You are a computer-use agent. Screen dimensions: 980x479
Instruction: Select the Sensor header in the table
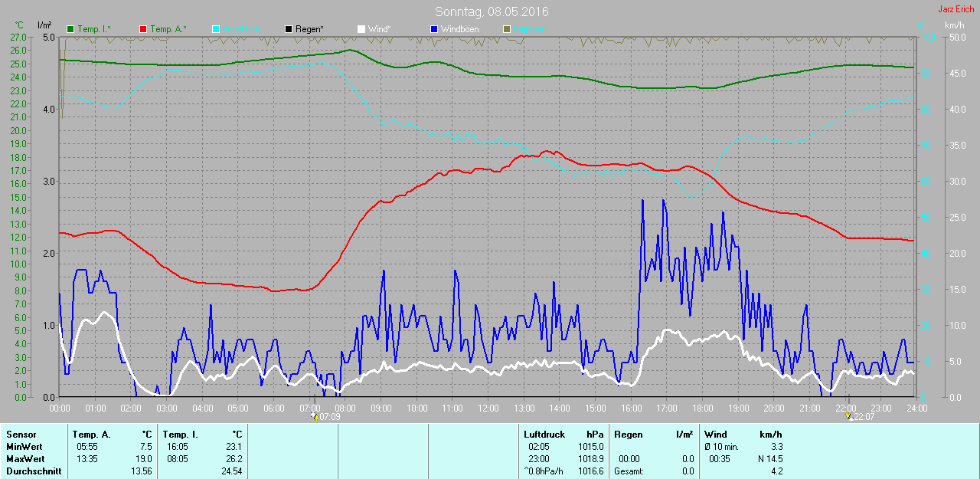[x=21, y=435]
